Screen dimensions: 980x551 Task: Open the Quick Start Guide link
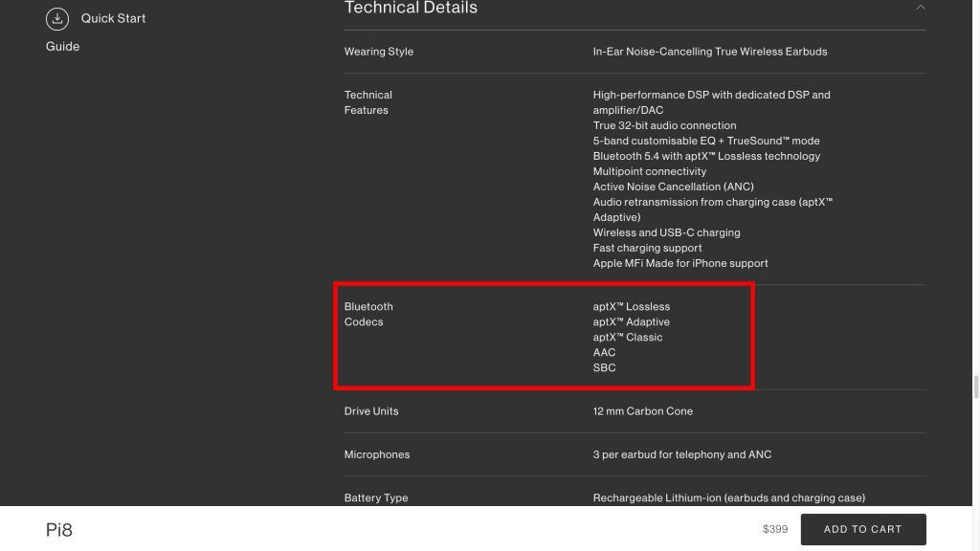click(96, 32)
